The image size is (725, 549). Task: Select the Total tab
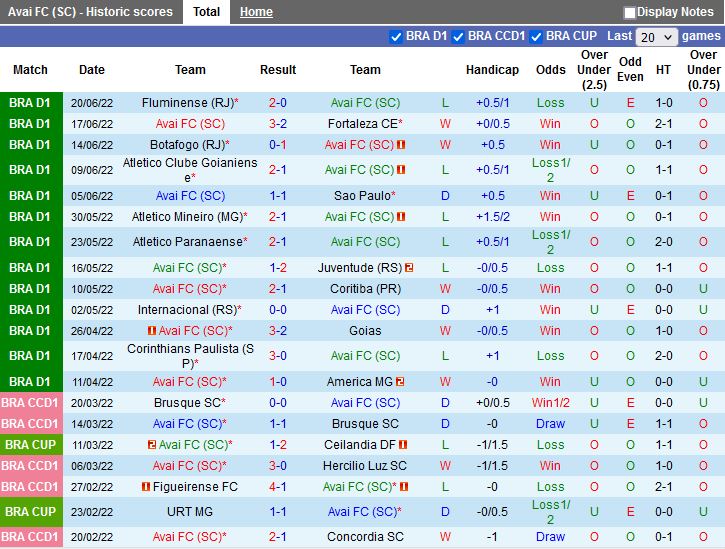click(x=206, y=12)
